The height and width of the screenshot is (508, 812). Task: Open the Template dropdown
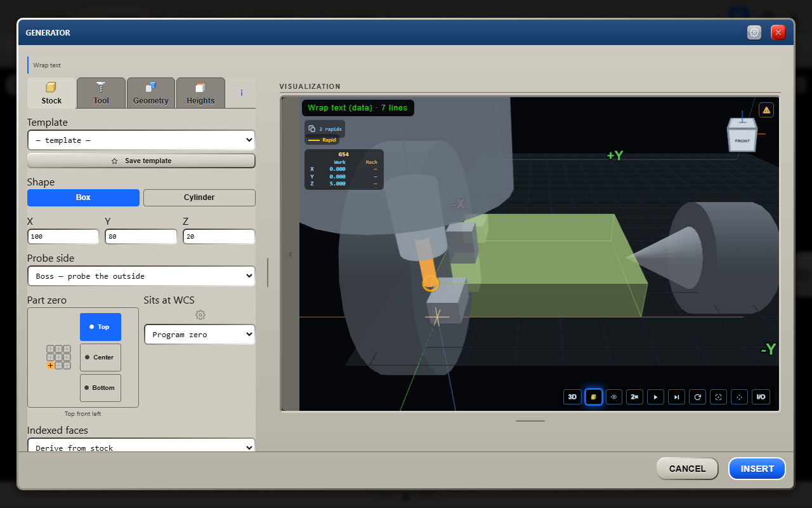pos(141,140)
